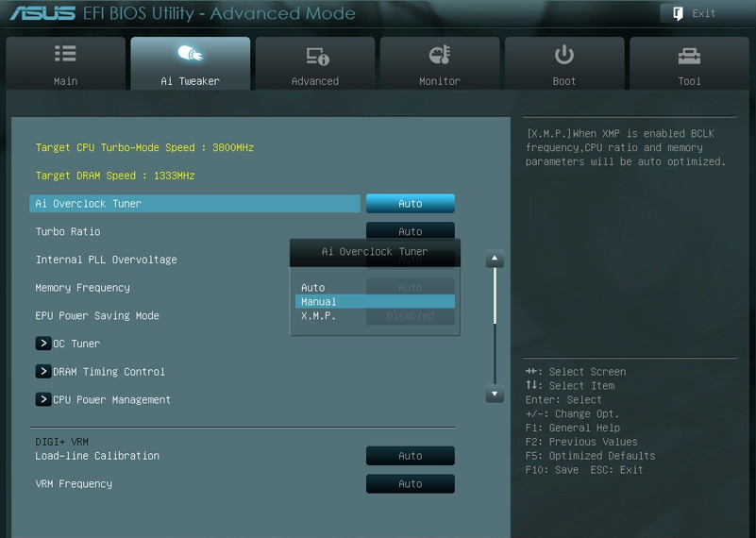Viewport: 756px width, 538px height.
Task: Click the Monitor tab gauge thermometer icon
Action: (x=440, y=55)
